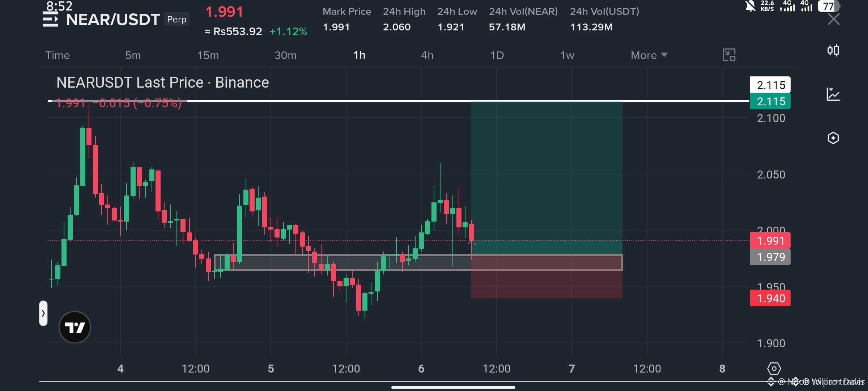This screenshot has width=868, height=391.
Task: Tap the 24h Vol(USDT) value 113.29M
Action: tap(591, 27)
